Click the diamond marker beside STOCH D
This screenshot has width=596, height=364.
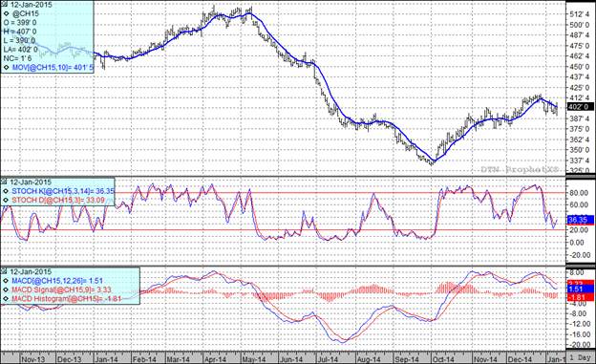click(x=6, y=200)
